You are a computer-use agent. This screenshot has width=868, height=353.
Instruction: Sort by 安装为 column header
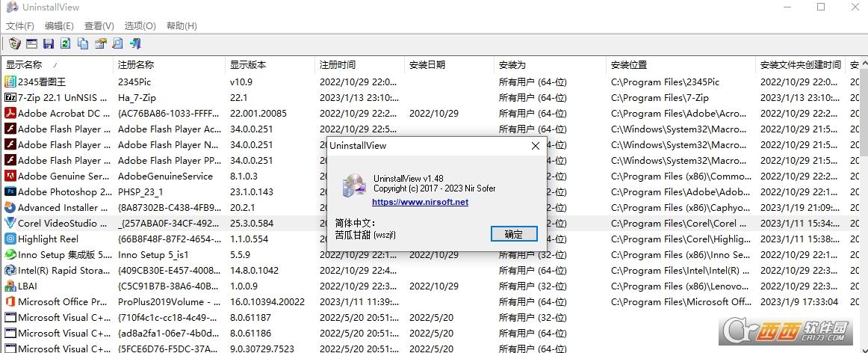[x=551, y=65]
